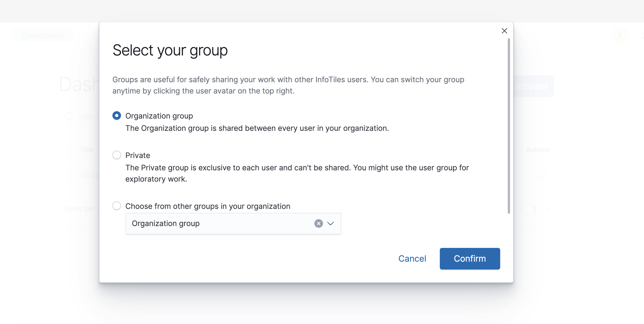Click the Confirm button

coord(470,258)
